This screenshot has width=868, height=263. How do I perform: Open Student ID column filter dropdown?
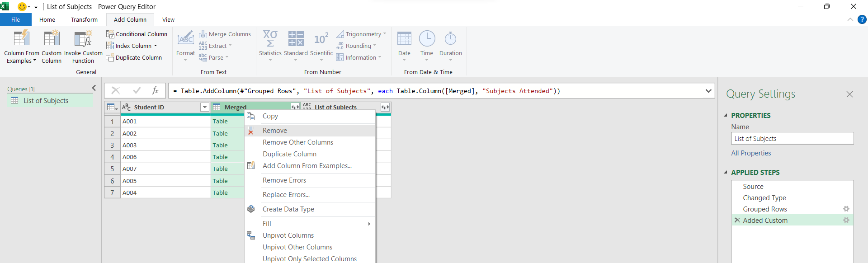click(205, 107)
